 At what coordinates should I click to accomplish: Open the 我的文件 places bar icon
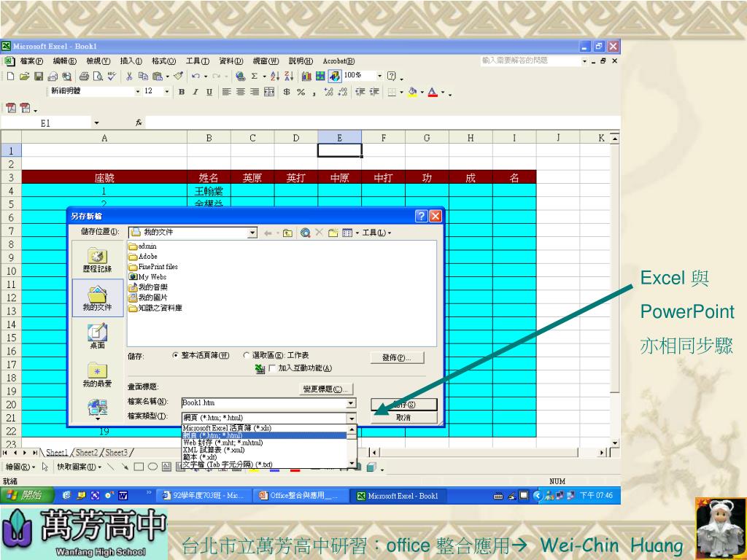tap(98, 298)
